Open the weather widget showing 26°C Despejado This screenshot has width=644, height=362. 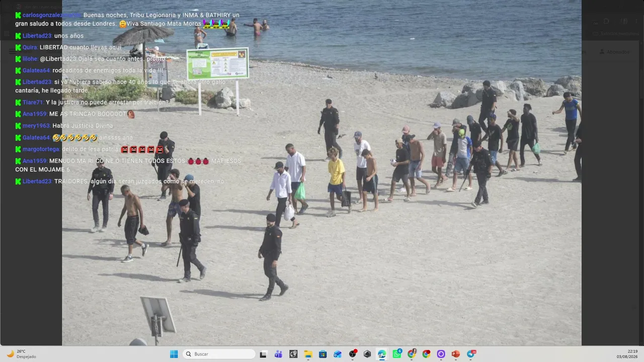[21, 354]
